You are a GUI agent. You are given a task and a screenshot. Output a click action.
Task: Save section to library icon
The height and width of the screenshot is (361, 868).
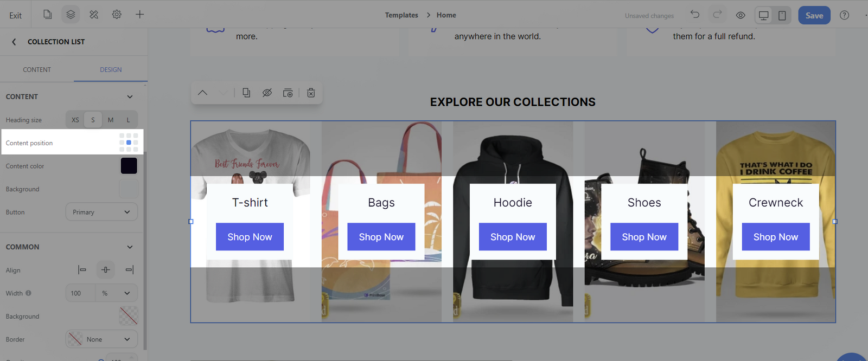[x=288, y=93]
